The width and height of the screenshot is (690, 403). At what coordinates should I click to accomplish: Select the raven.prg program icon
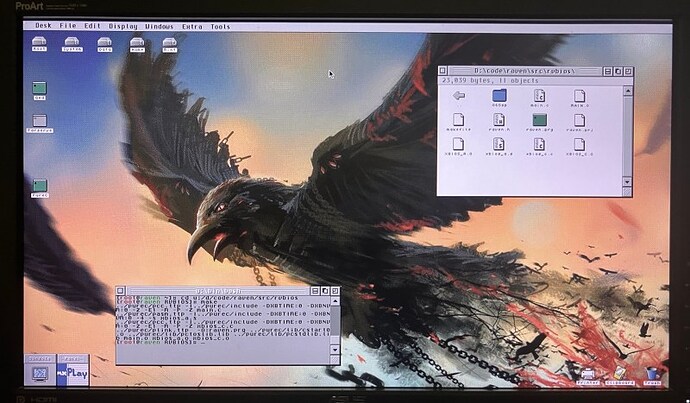[x=540, y=122]
